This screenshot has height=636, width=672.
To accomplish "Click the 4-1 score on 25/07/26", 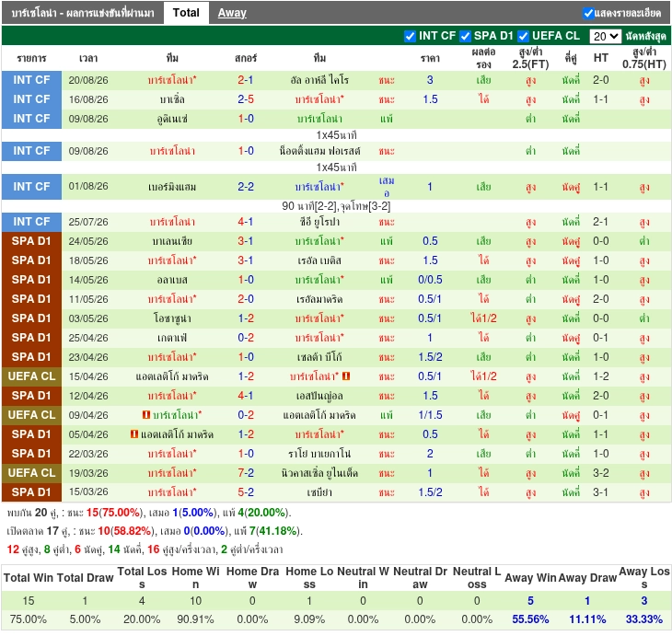I will tap(246, 222).
